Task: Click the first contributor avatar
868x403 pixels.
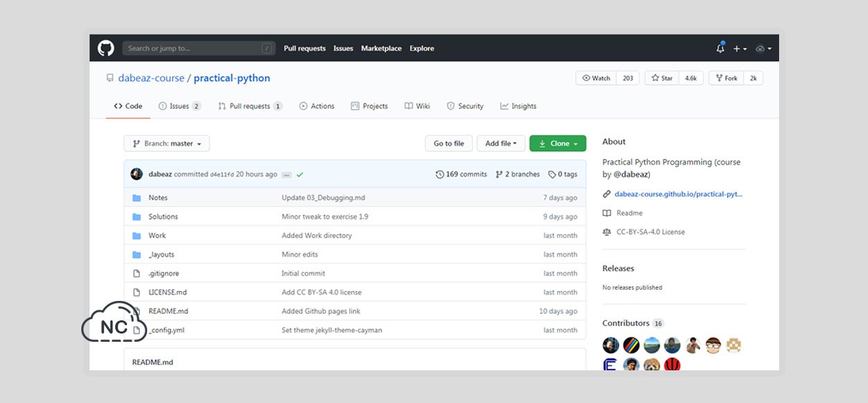Action: (610, 345)
